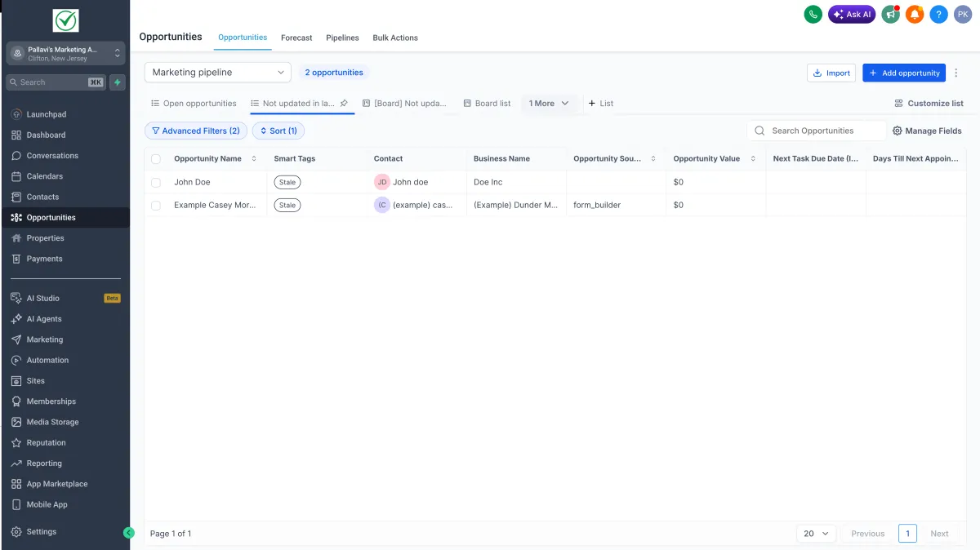Open Advanced Filters (2)
Screen dimensions: 980x550
[196, 131]
